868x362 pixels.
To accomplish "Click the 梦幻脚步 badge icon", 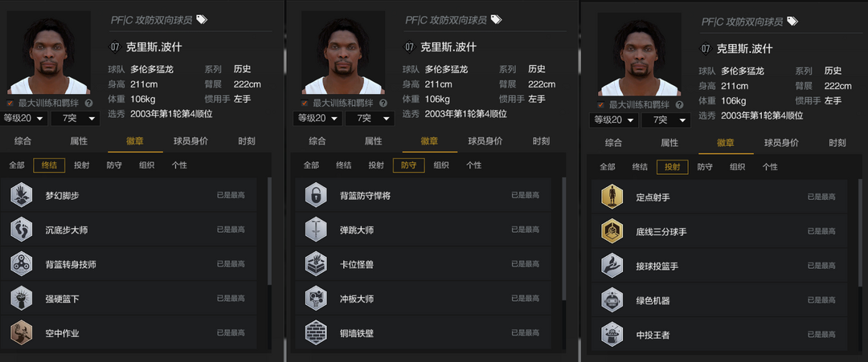I will 22,195.
